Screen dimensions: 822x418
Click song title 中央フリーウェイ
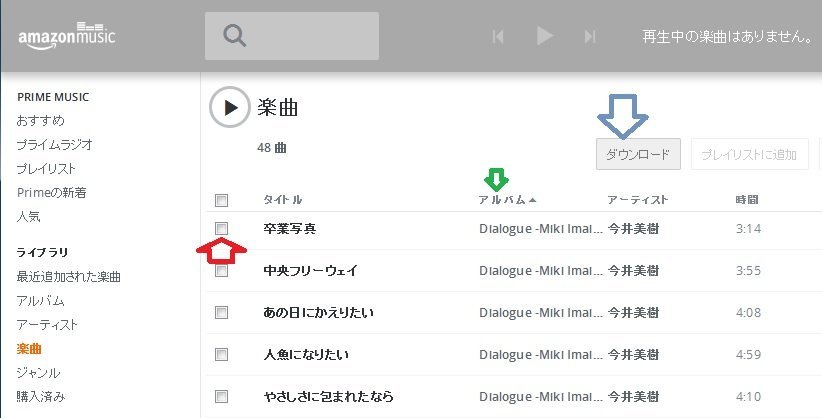[310, 271]
